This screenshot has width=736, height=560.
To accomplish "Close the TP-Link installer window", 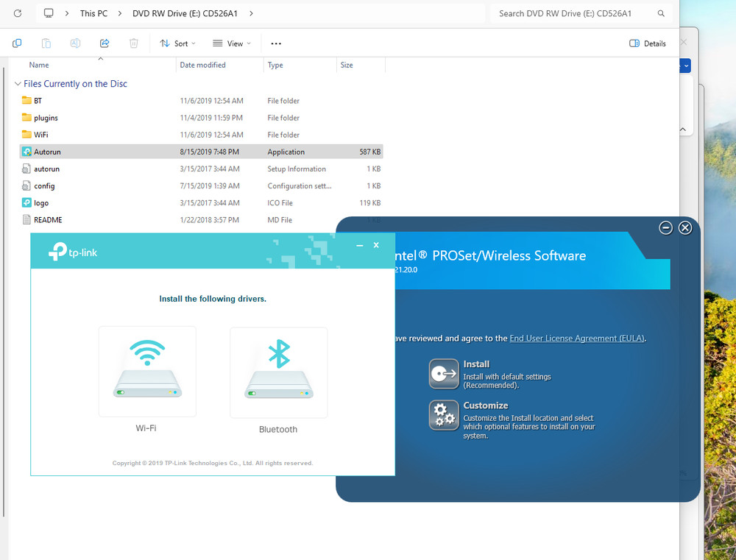I will point(376,245).
